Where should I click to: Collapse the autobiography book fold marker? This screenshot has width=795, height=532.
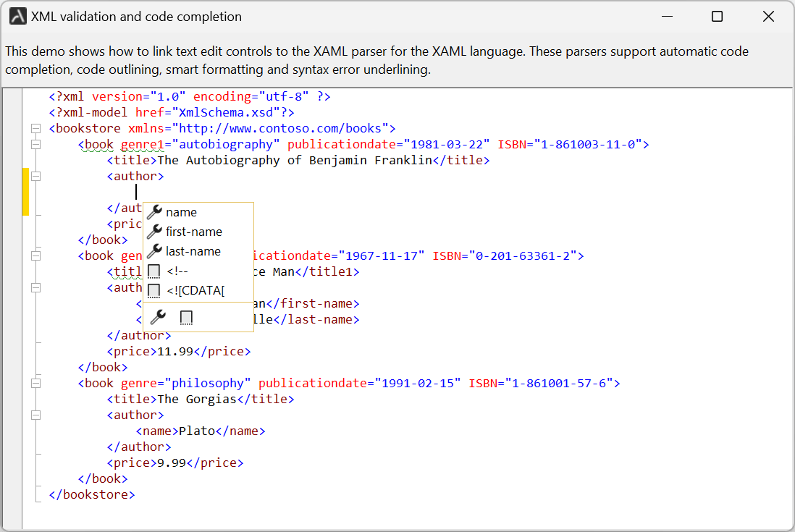tap(35, 145)
